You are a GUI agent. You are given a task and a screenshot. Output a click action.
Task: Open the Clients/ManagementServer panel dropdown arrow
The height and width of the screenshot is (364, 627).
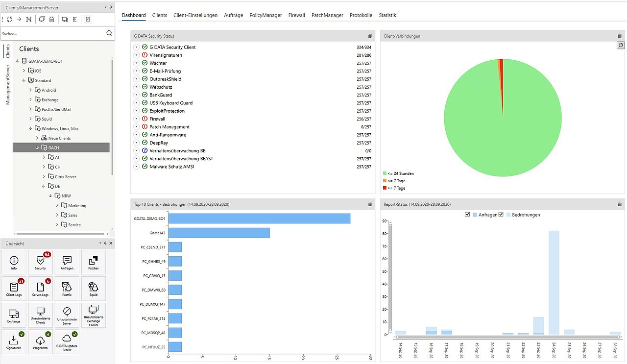pos(105,7)
